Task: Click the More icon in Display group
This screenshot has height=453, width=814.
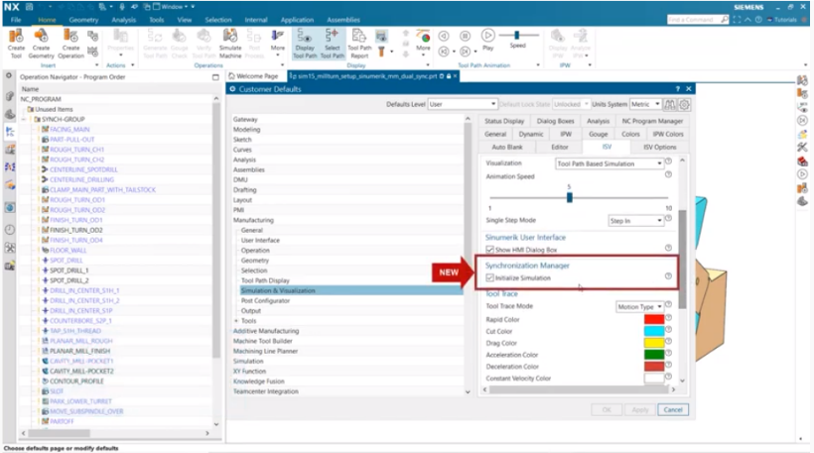Action: point(423,40)
